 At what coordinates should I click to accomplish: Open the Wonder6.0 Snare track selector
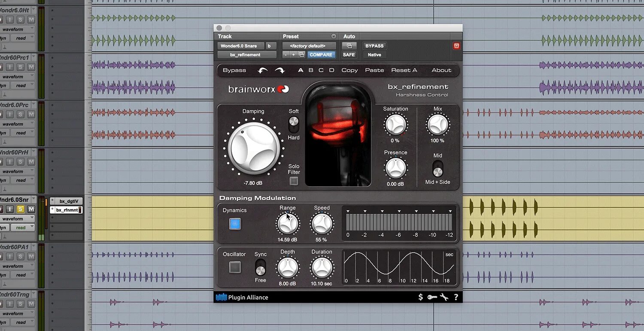pos(241,46)
